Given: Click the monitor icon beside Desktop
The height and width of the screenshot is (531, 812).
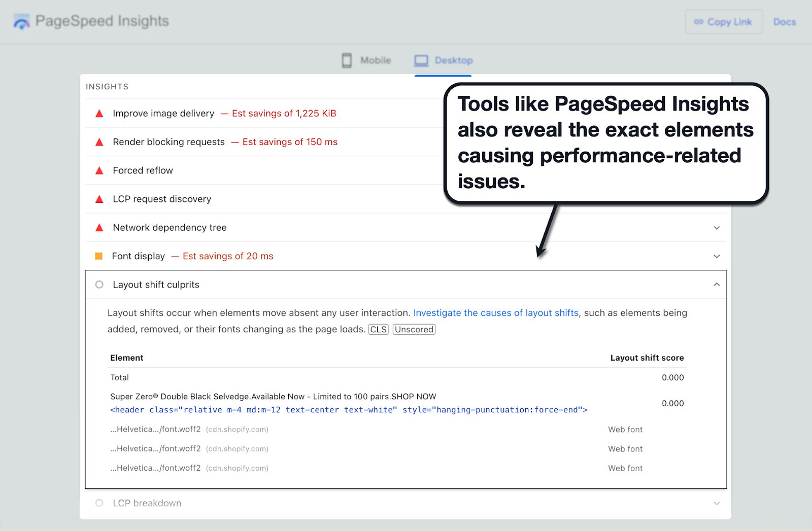Looking at the screenshot, I should pos(421,60).
